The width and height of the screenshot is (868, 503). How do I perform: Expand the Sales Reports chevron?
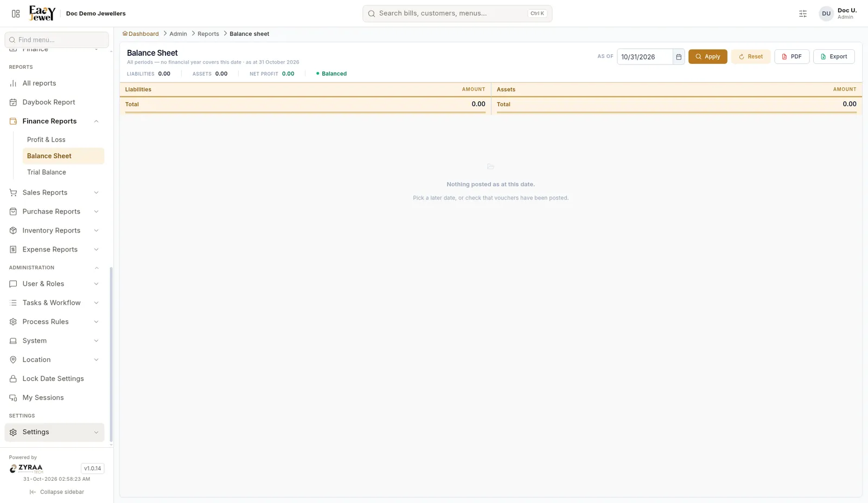coord(96,192)
